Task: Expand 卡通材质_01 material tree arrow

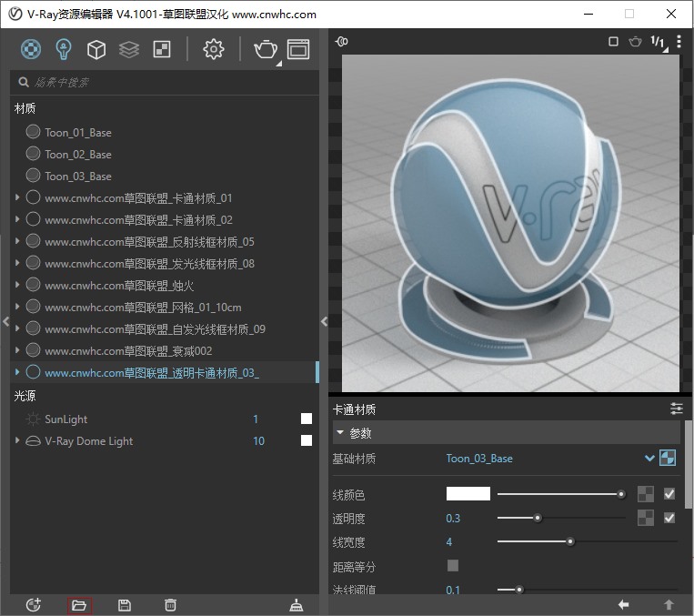Action: [x=17, y=197]
